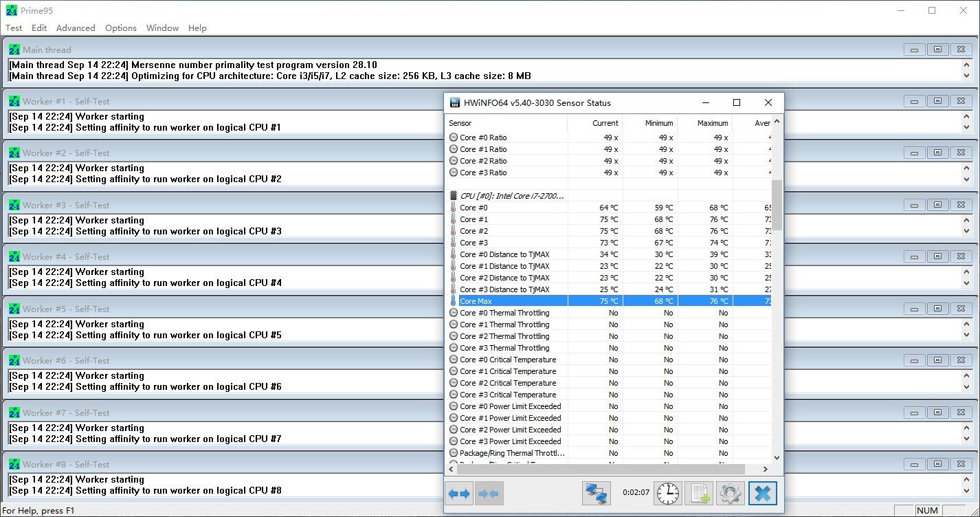This screenshot has height=517, width=980.
Task: Click the Worker #5 window icon
Action: [14, 309]
